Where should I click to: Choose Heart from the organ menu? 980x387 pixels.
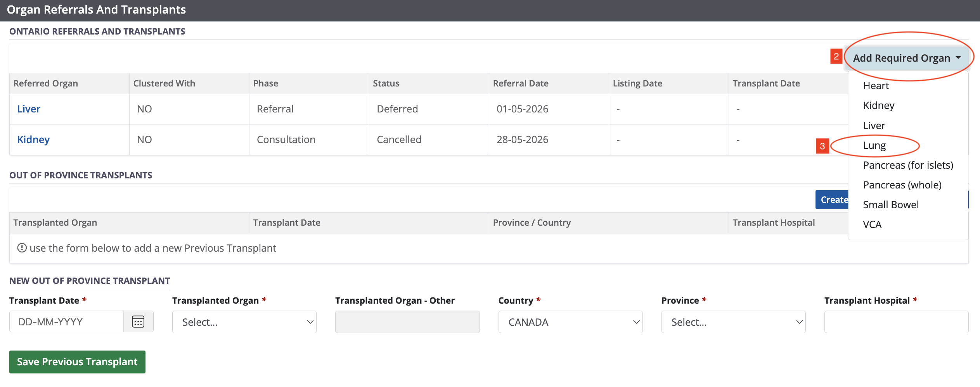[876, 86]
